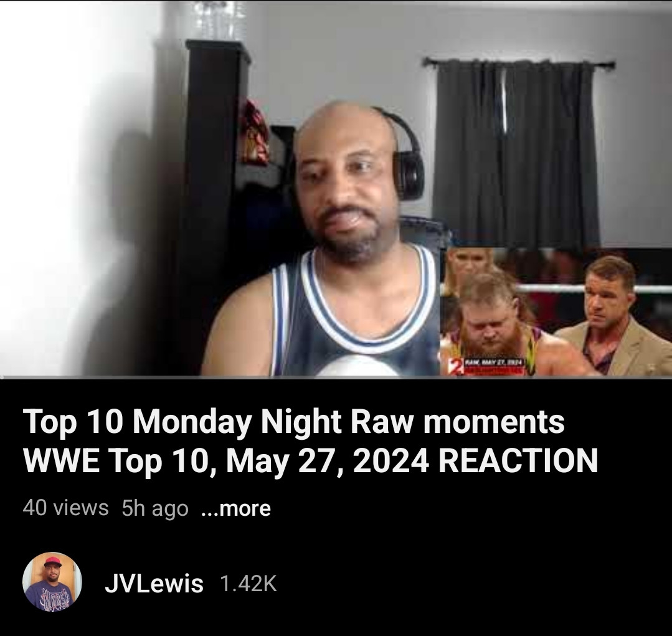Click the 'RAW, MAY 27, 2024' caption strip
The image size is (672, 636).
tap(493, 363)
